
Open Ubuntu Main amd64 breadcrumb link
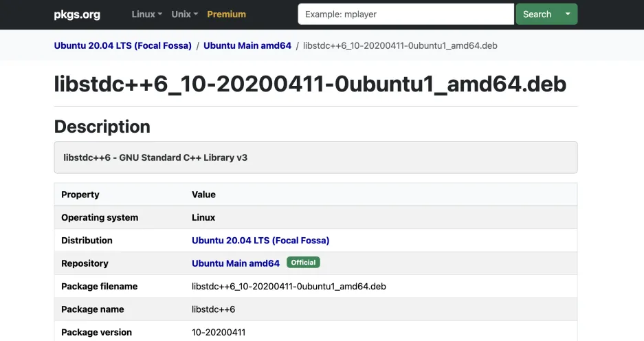click(247, 45)
